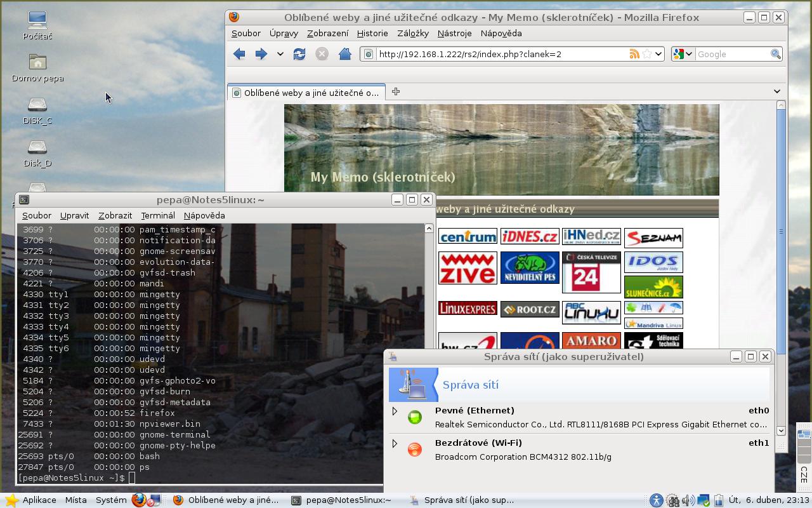
Task: Open the Seznam link logo
Action: click(653, 238)
